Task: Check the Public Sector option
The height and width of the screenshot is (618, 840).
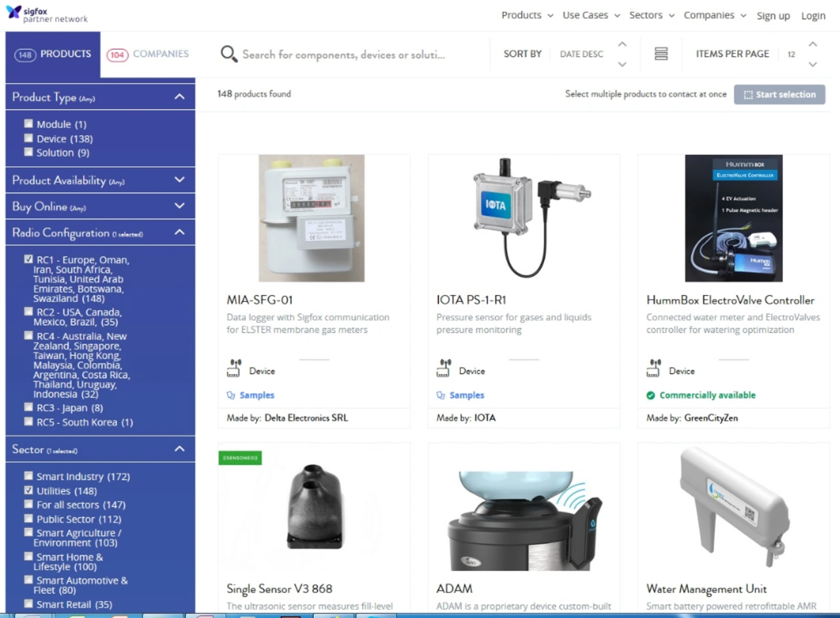Action: [x=28, y=518]
